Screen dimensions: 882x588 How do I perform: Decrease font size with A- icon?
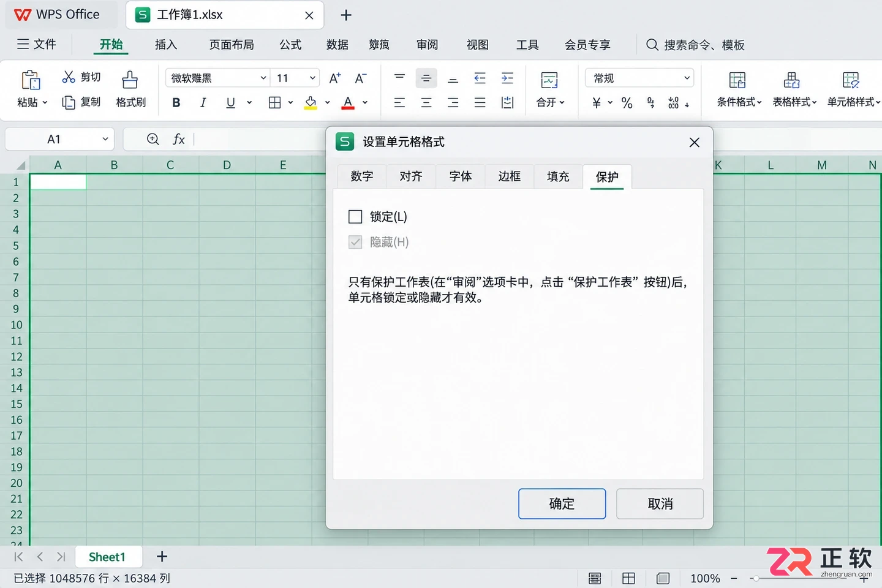coord(361,78)
